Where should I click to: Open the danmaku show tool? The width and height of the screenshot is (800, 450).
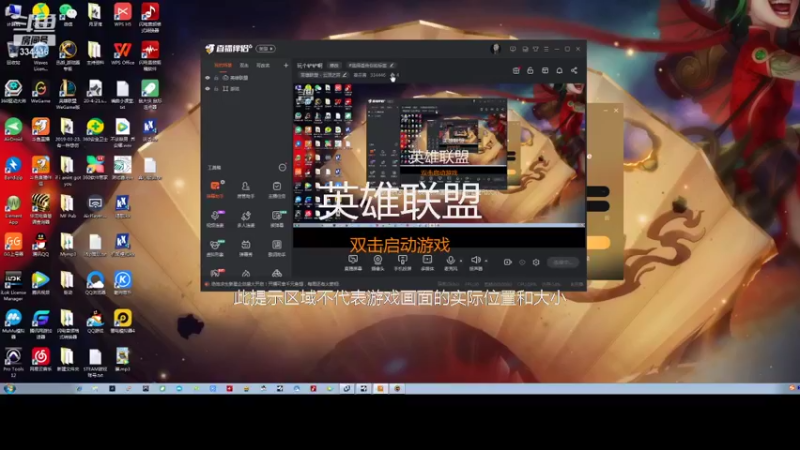click(x=245, y=247)
